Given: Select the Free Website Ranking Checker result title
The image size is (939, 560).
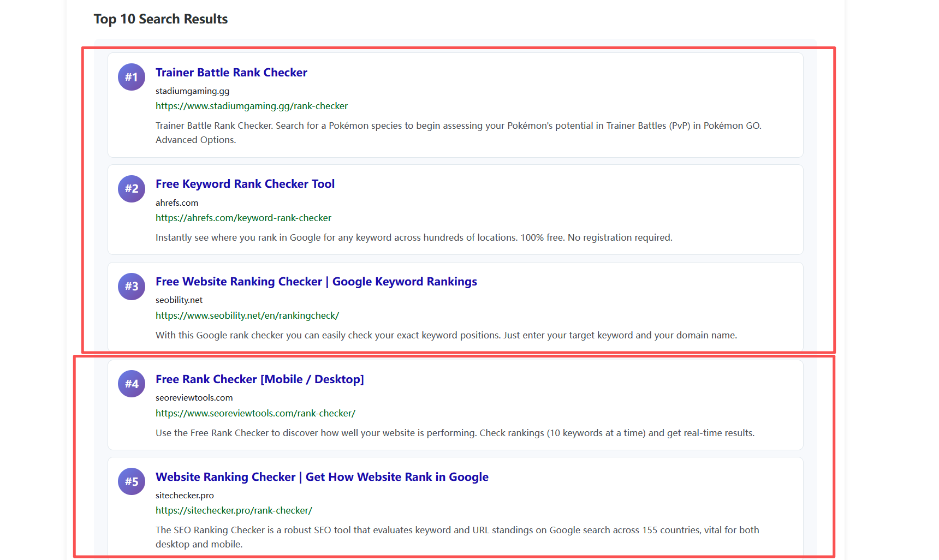Looking at the screenshot, I should pos(316,282).
